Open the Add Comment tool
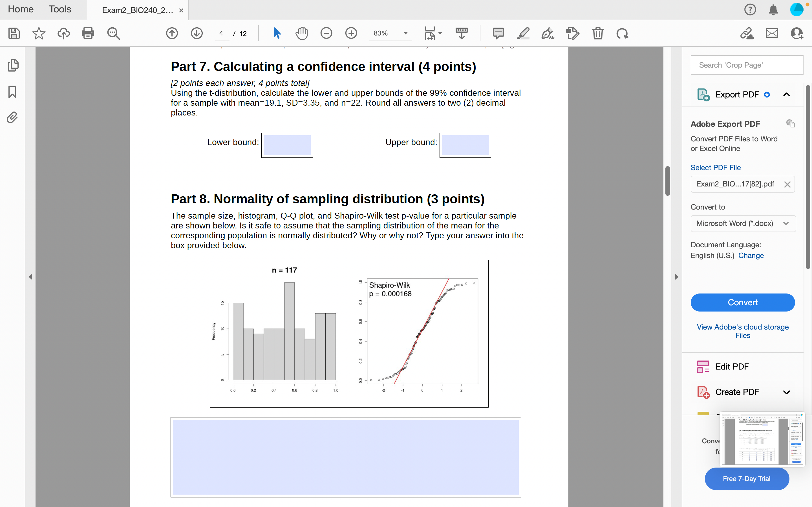This screenshot has width=812, height=507. click(x=498, y=33)
